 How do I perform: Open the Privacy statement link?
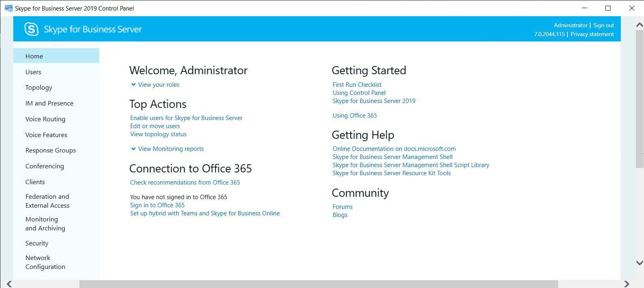pos(592,34)
